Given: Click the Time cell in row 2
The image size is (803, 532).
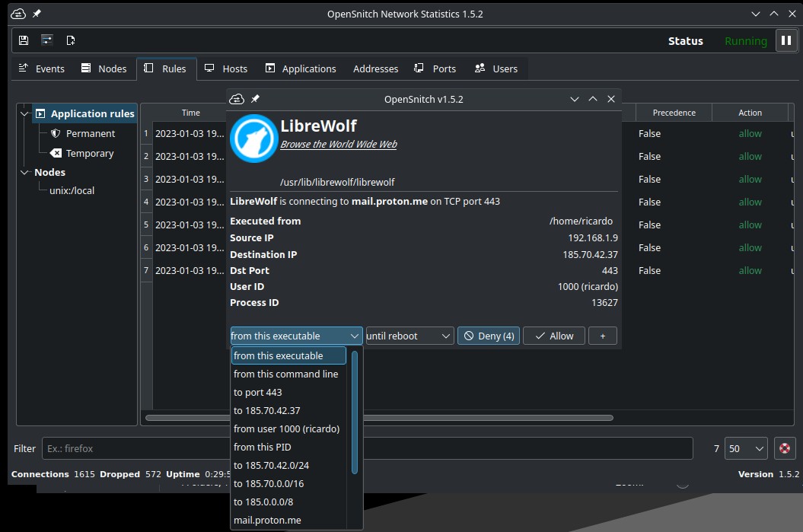Looking at the screenshot, I should (190, 157).
